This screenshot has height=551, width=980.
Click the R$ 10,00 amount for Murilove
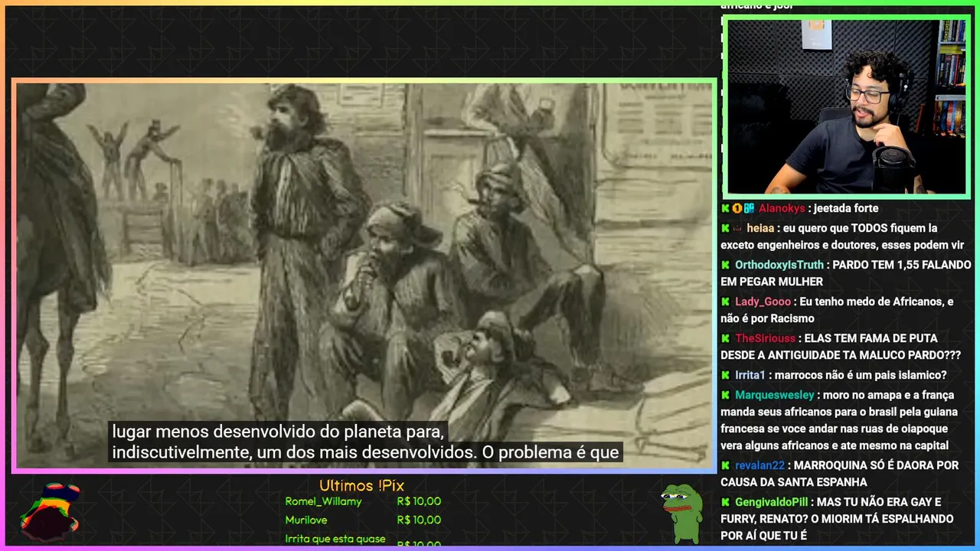click(419, 520)
